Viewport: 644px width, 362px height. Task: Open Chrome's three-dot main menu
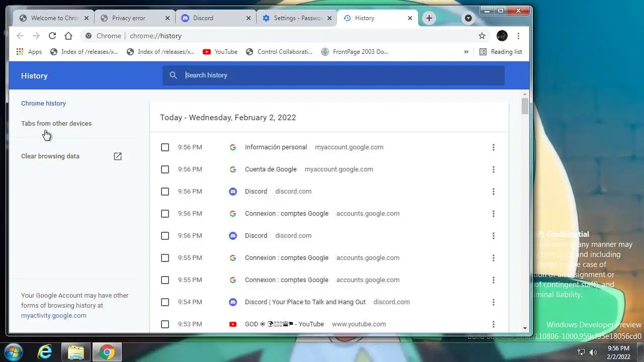pos(518,36)
